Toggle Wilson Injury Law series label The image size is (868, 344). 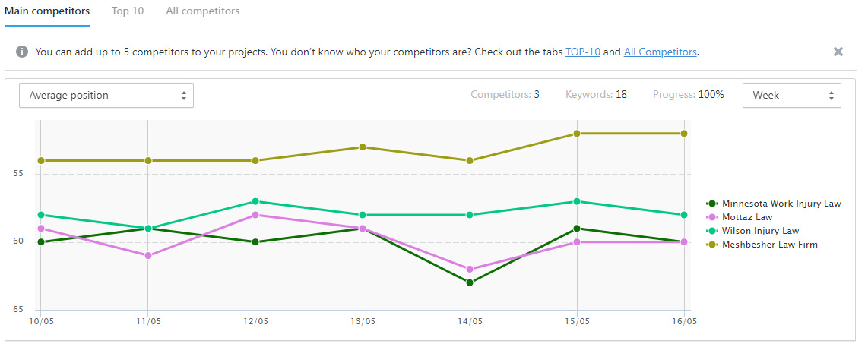[x=761, y=231]
